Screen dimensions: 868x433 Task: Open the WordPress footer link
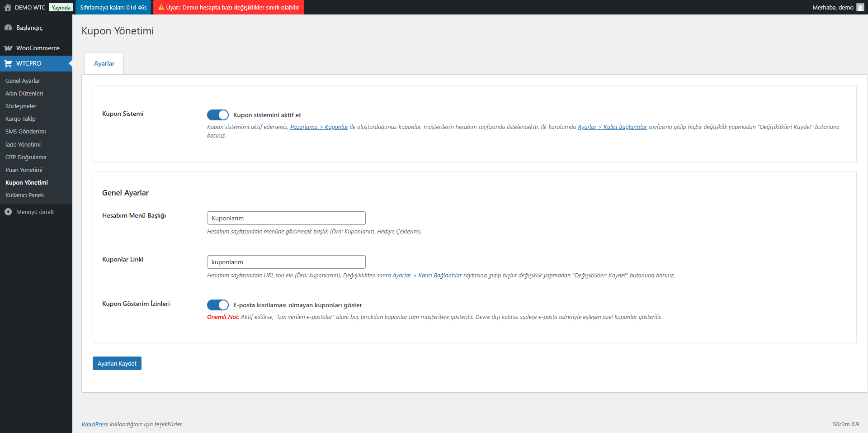click(94, 424)
